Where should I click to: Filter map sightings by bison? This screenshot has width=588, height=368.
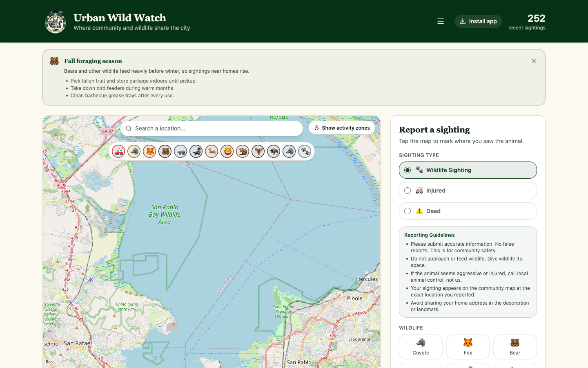(x=274, y=151)
